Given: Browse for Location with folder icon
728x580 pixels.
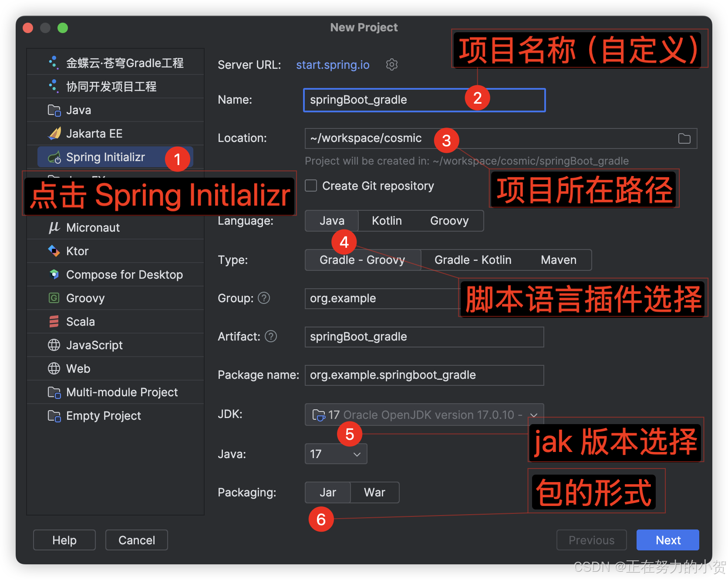Looking at the screenshot, I should 684,138.
